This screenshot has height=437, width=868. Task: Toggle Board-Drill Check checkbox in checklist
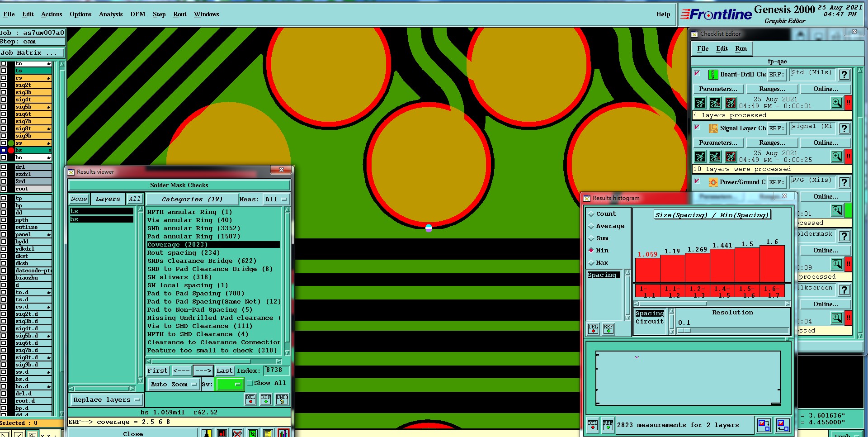[x=697, y=73]
